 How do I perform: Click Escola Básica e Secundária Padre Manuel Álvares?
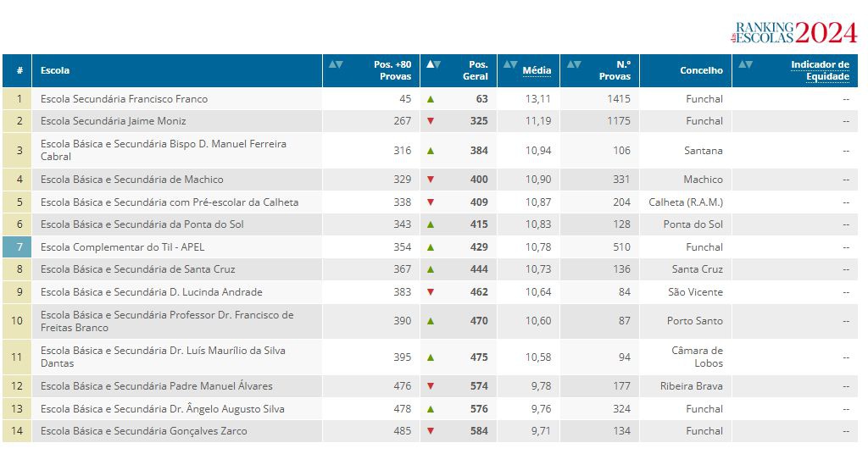coord(156,386)
